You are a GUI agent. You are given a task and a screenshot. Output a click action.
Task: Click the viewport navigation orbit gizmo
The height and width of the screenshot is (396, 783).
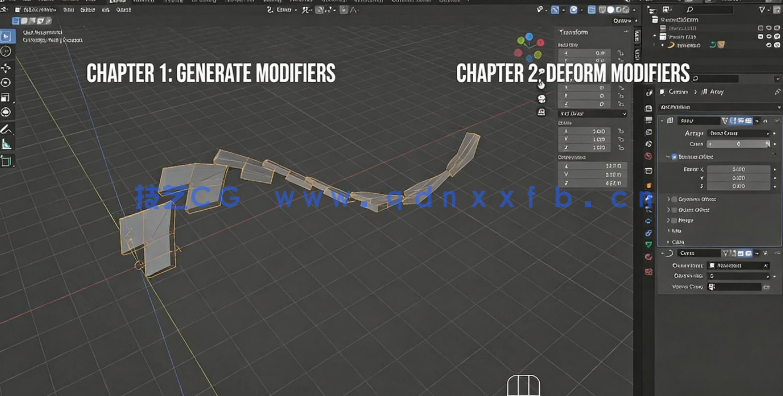(x=528, y=46)
